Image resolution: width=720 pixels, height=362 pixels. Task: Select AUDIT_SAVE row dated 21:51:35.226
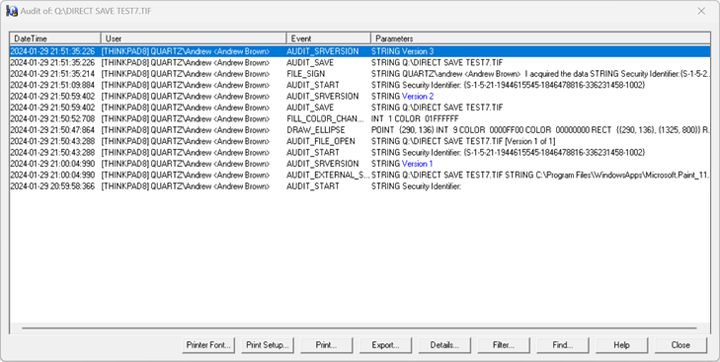click(360, 62)
